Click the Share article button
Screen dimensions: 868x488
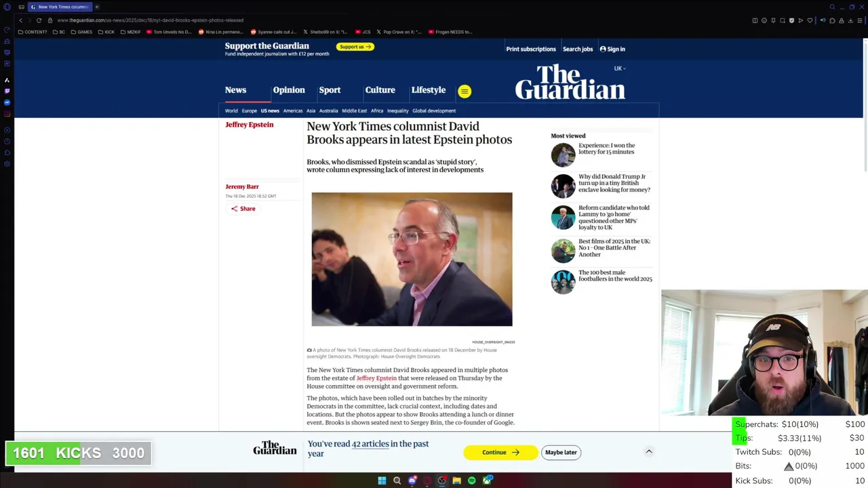pos(243,209)
